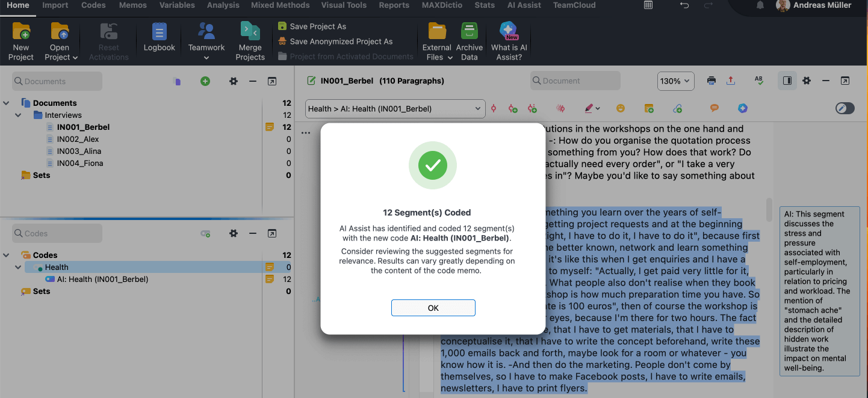Open memo icon of Health code
The height and width of the screenshot is (398, 868).
tap(270, 267)
